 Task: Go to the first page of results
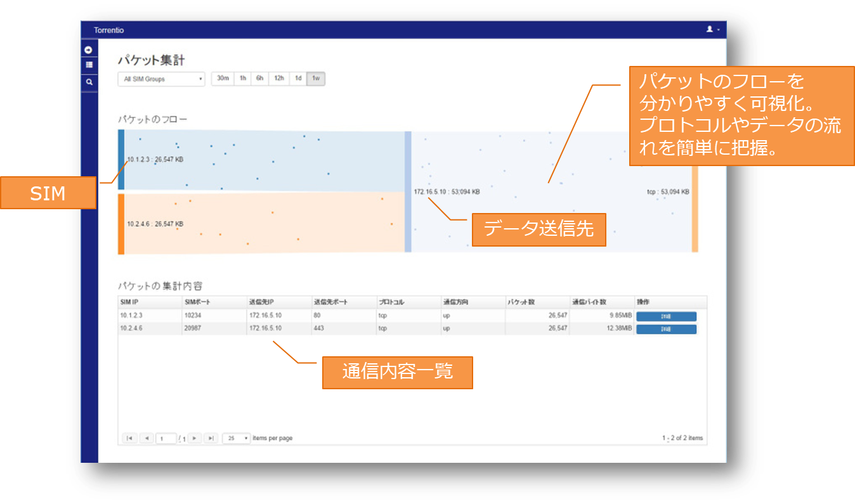pos(129,438)
